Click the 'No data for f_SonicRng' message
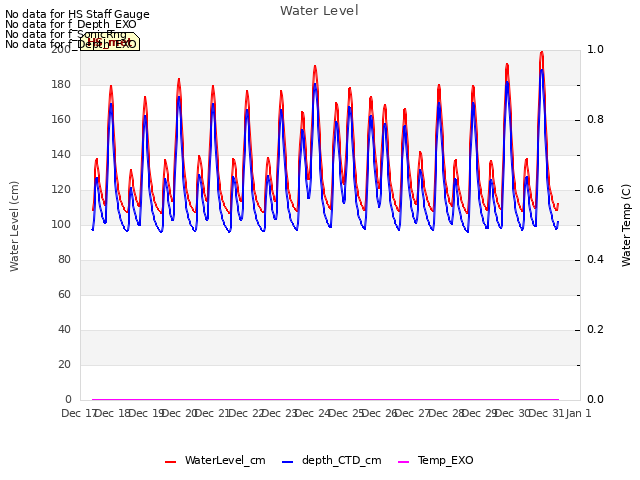This screenshot has height=480, width=640. tap(66, 34)
